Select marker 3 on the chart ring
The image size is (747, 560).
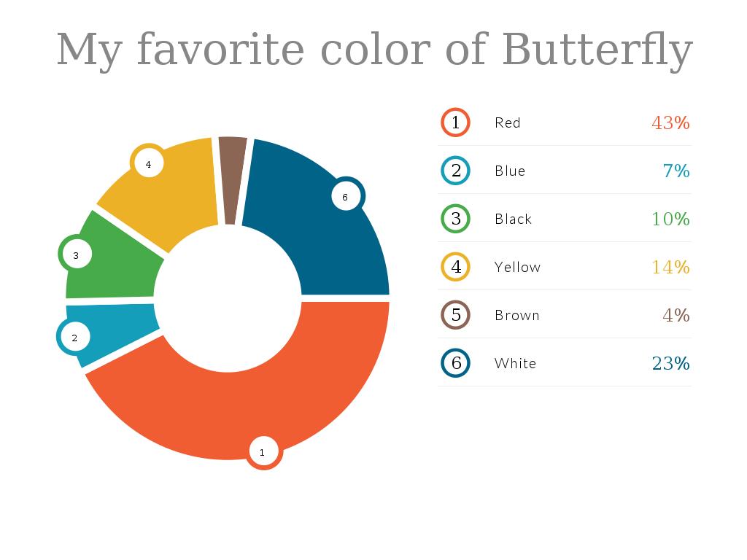pyautogui.click(x=76, y=254)
